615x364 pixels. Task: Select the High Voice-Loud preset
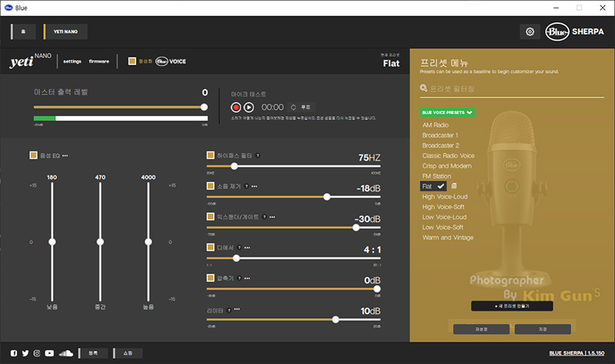tap(445, 197)
